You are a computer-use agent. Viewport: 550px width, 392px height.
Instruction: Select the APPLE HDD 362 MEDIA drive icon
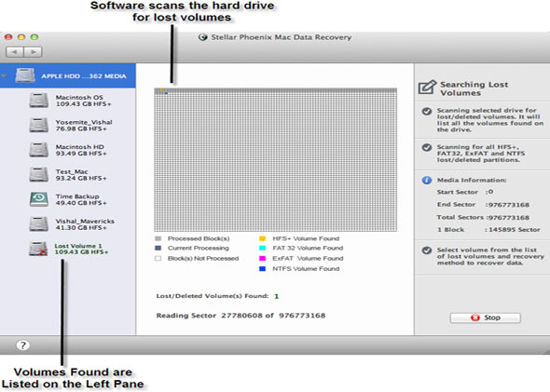click(25, 75)
